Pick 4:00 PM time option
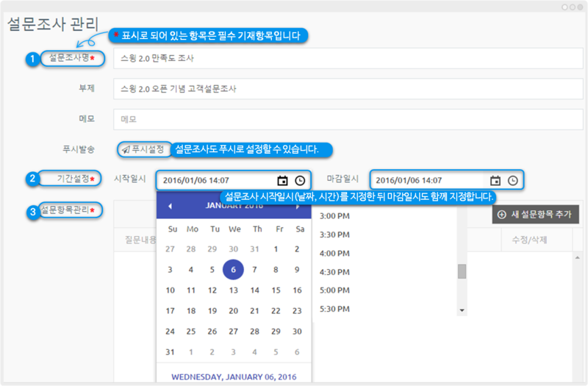The height and width of the screenshot is (386, 588). [334, 253]
